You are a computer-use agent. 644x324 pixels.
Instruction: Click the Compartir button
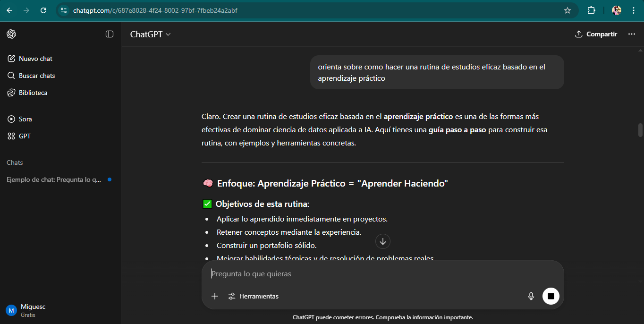click(x=596, y=34)
